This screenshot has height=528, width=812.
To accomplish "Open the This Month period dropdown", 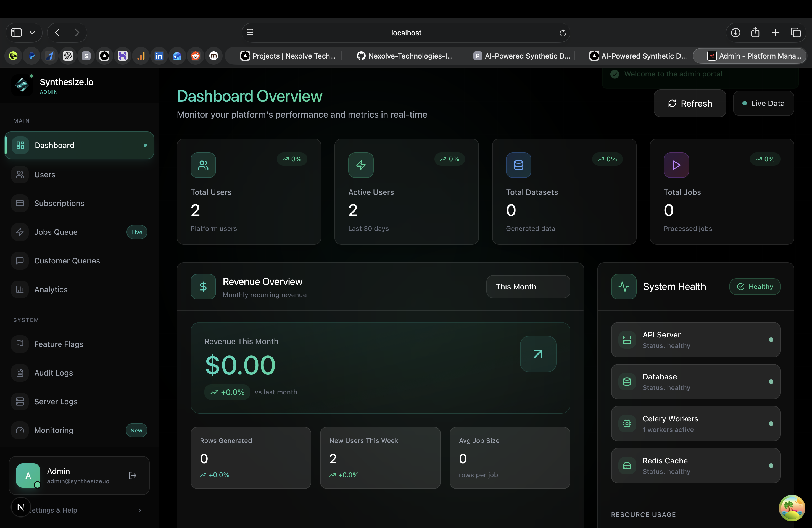I will (x=528, y=287).
